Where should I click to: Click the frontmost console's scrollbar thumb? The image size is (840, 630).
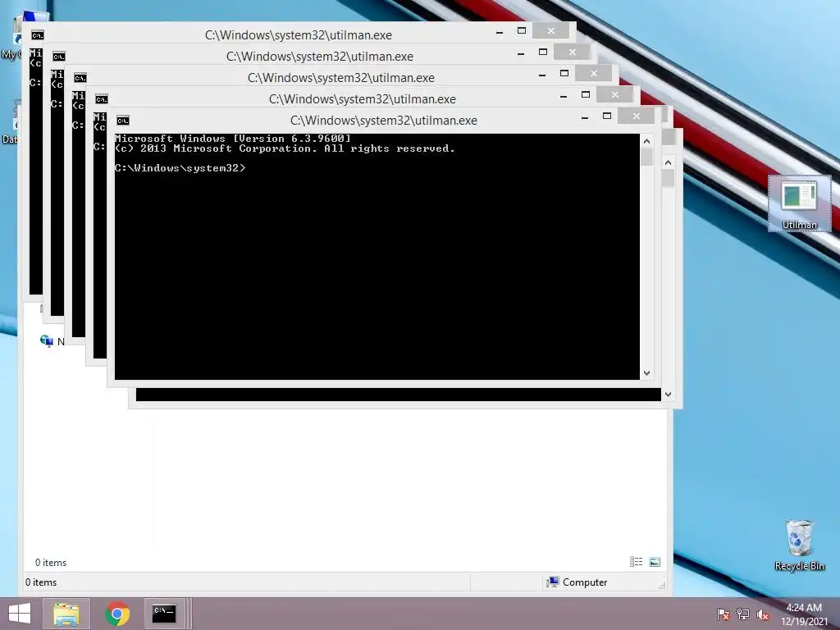click(646, 157)
